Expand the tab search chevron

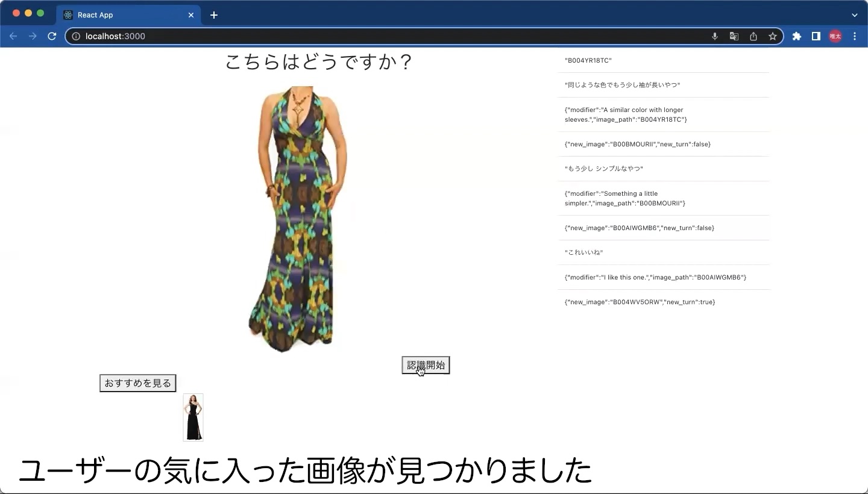pyautogui.click(x=855, y=15)
